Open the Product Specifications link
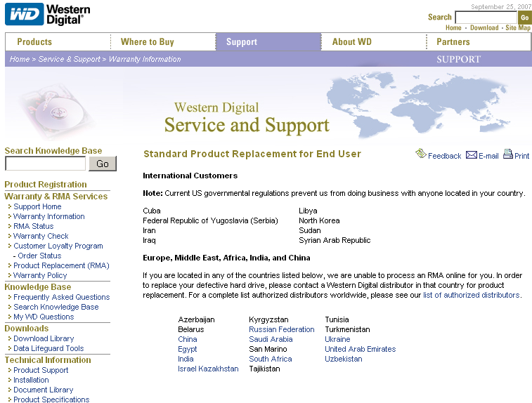Screen dimensions: 532x403 tap(51, 399)
